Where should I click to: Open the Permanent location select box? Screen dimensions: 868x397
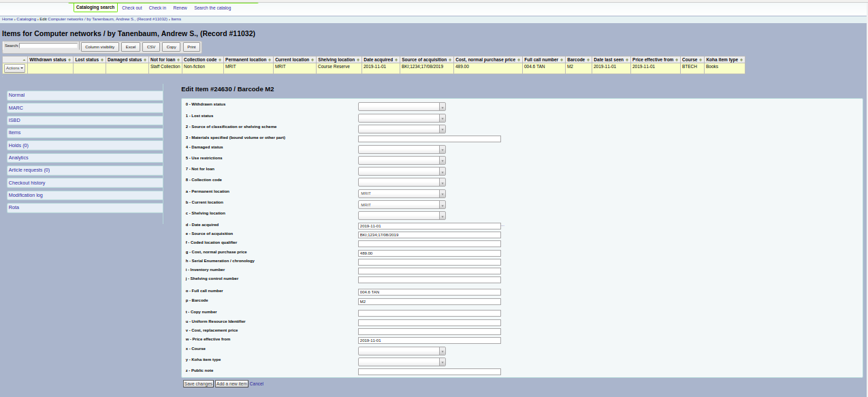coord(402,193)
